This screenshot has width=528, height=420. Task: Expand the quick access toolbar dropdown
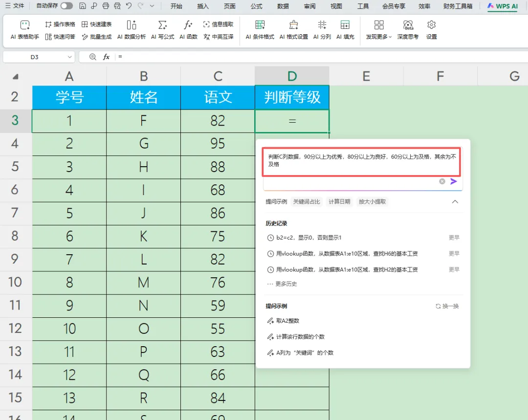(152, 6)
